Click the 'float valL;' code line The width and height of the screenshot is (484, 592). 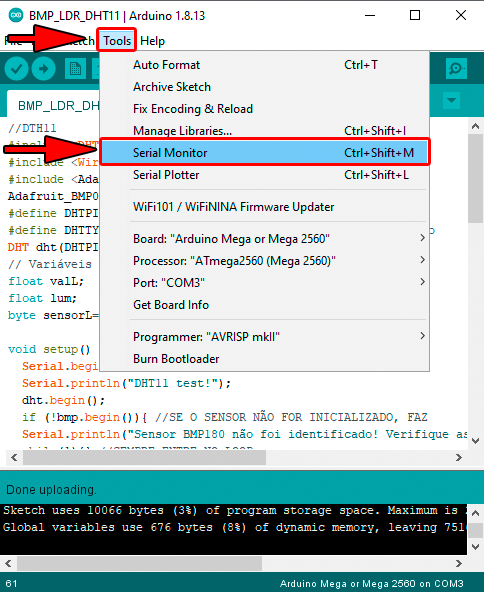(46, 281)
